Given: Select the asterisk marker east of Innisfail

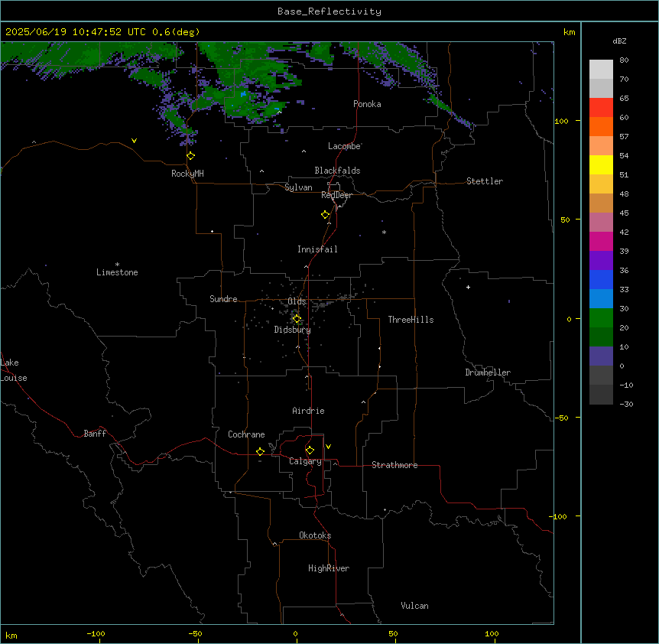Looking at the screenshot, I should pyautogui.click(x=384, y=232).
